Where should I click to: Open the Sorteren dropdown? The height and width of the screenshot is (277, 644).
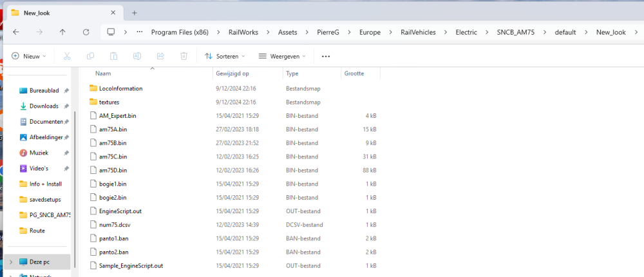[x=225, y=56]
